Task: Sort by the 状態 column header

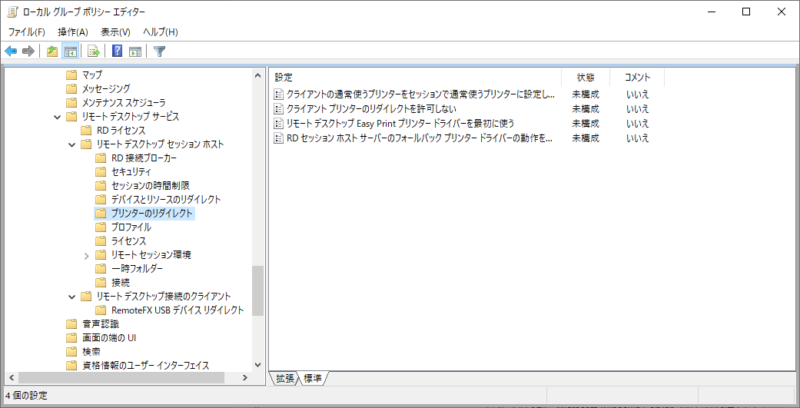Action: (x=585, y=78)
